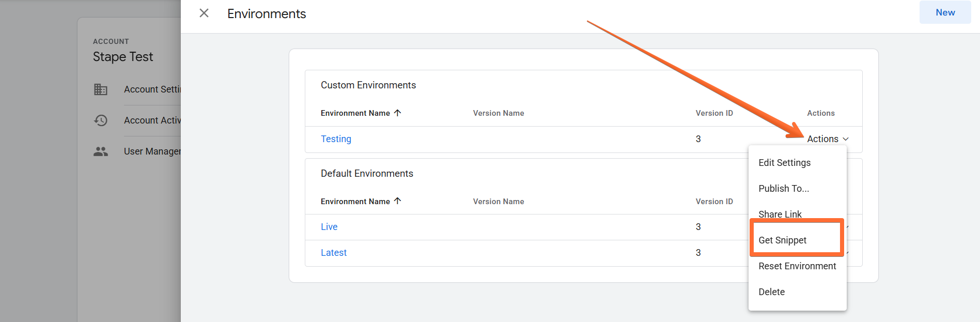Image resolution: width=980 pixels, height=322 pixels.
Task: Sort default environments by Environment Name arrow
Action: coord(397,201)
